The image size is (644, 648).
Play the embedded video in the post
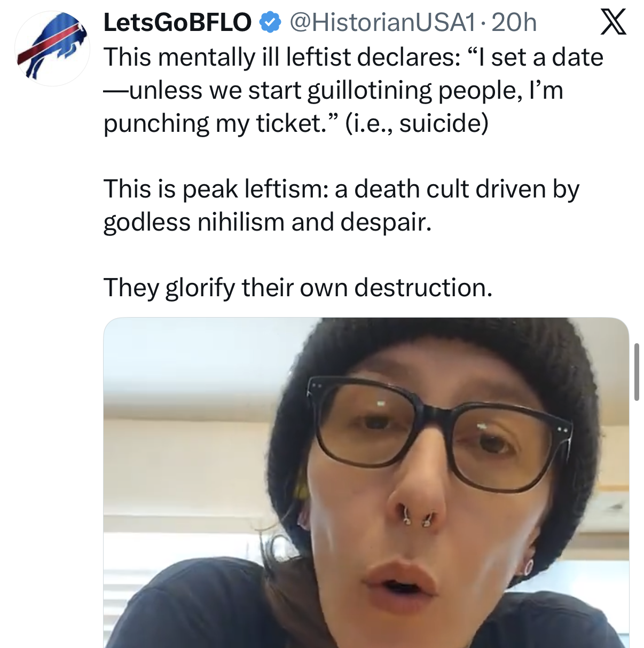click(x=366, y=483)
